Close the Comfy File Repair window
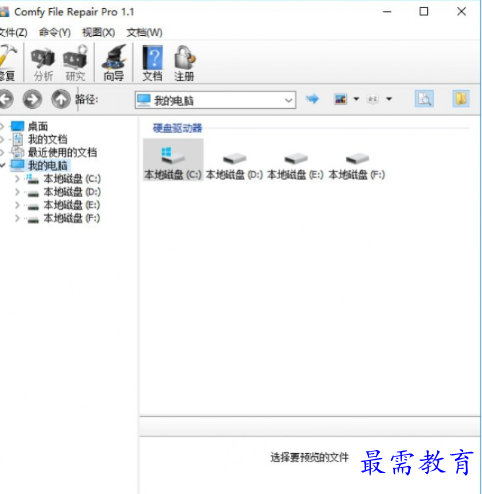Screen dimensions: 482x494 [x=461, y=12]
